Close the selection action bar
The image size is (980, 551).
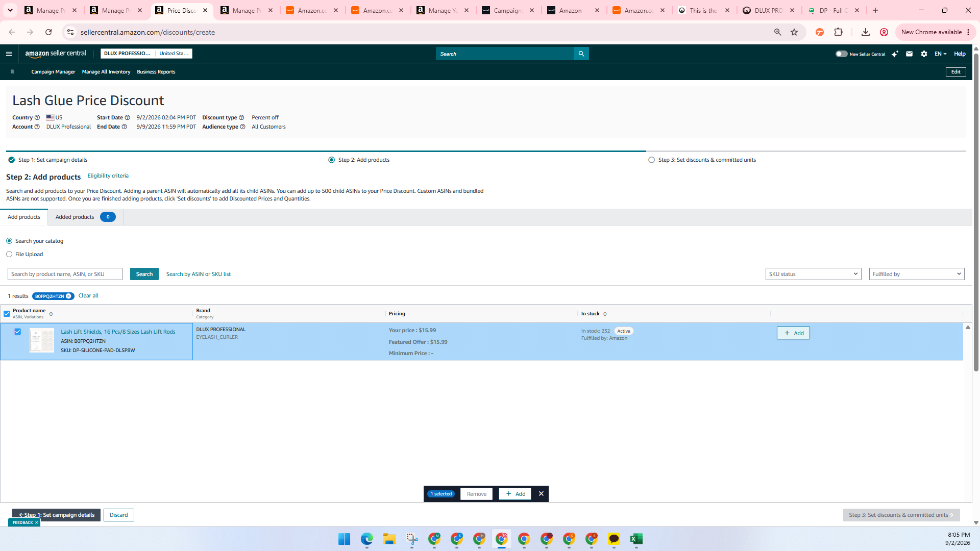[x=541, y=493]
